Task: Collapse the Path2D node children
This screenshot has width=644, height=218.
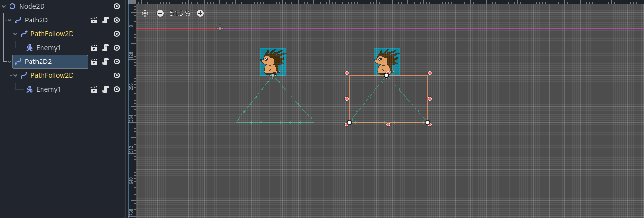Action: pos(10,21)
